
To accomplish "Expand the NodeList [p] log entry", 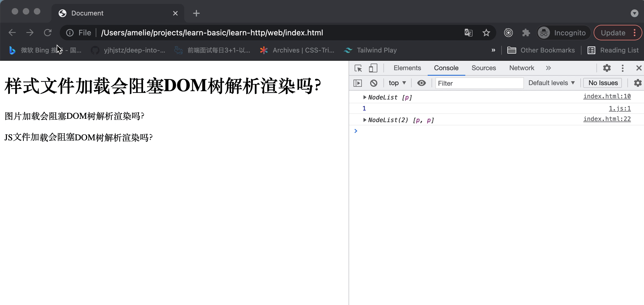I will 365,97.
